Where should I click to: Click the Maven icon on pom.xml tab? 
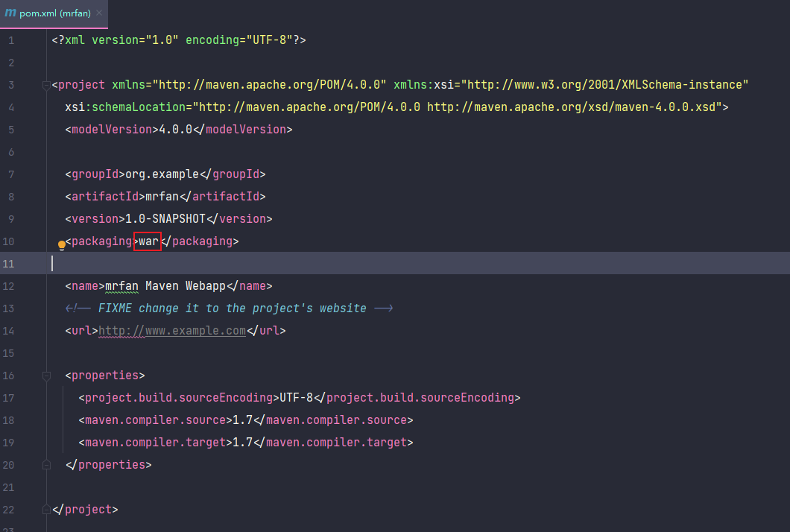[10, 13]
